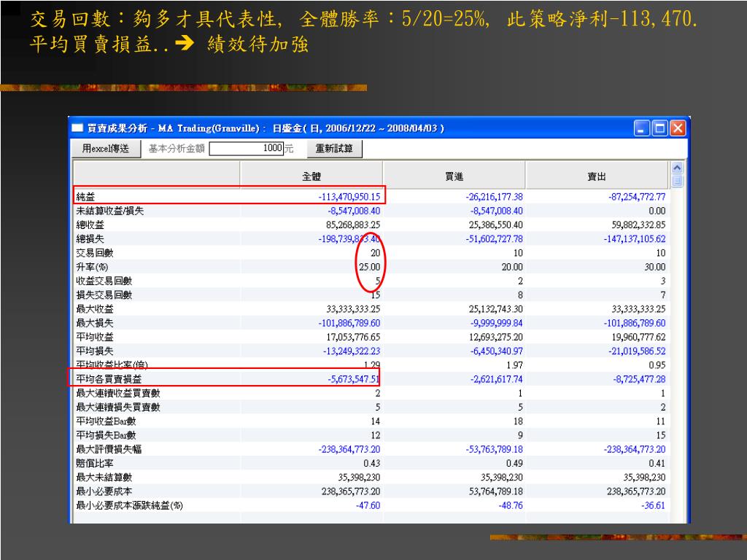Viewport: 747px width, 560px height.
Task: Click the window title bar icon
Action: [x=77, y=128]
